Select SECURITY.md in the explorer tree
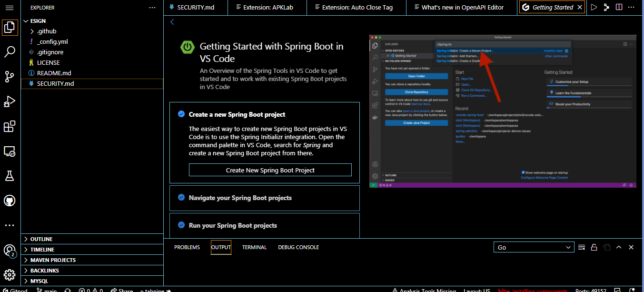This screenshot has width=644, height=292. [92, 83]
